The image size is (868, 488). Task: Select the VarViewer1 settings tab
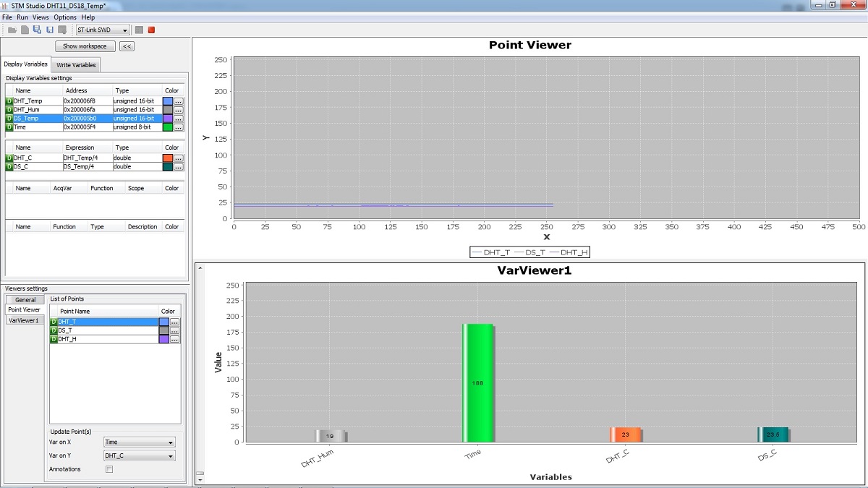point(25,320)
